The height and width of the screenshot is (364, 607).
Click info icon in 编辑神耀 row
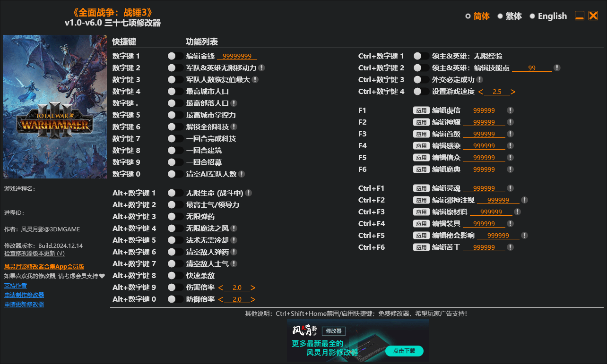(510, 122)
